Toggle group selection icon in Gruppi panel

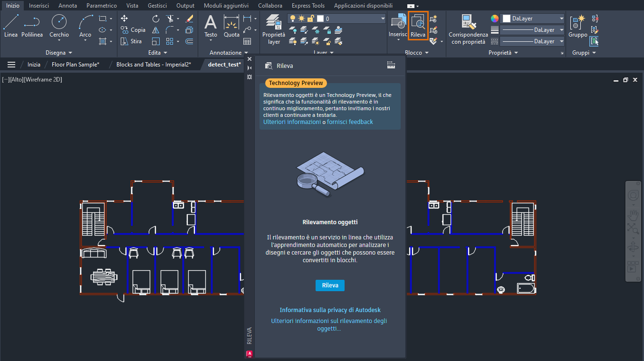point(595,41)
